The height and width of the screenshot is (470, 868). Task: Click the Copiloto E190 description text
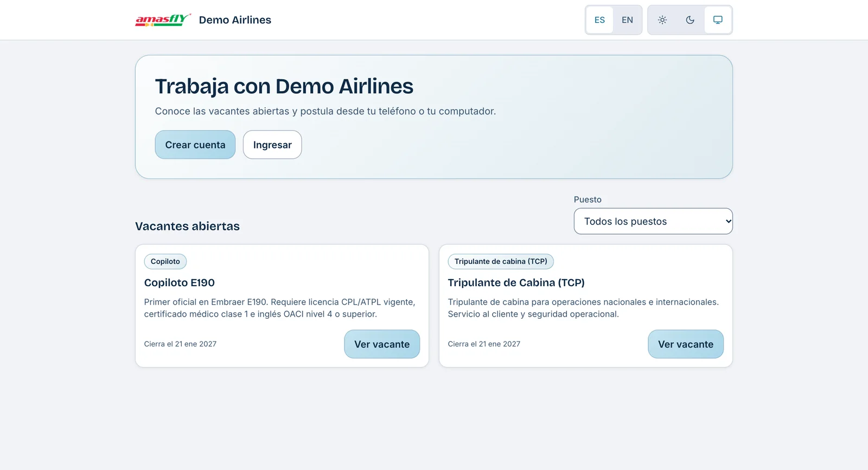(x=280, y=308)
